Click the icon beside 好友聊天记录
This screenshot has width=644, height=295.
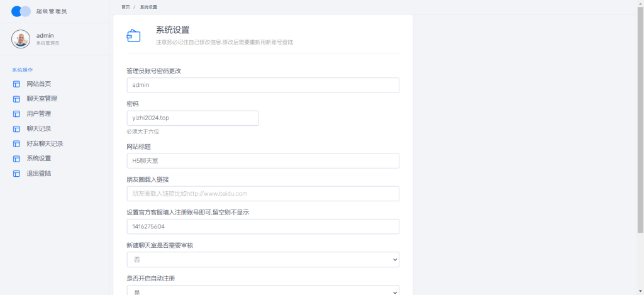tap(16, 143)
